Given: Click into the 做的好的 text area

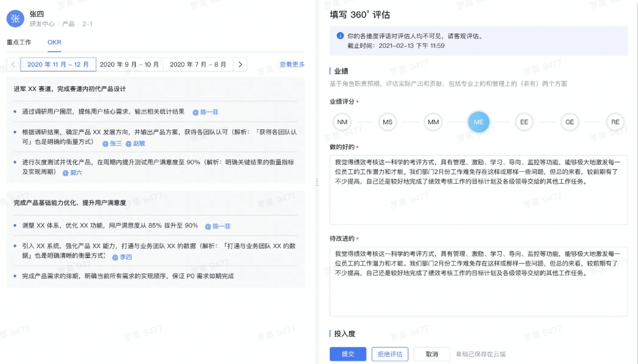Looking at the screenshot, I should [x=478, y=190].
